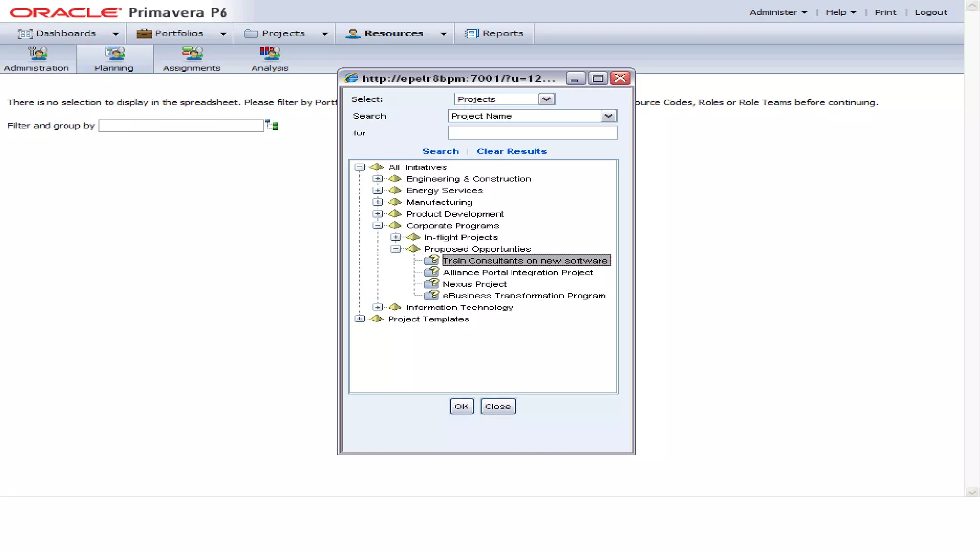The image size is (980, 551).
Task: Select the Information Technology row
Action: click(x=460, y=307)
